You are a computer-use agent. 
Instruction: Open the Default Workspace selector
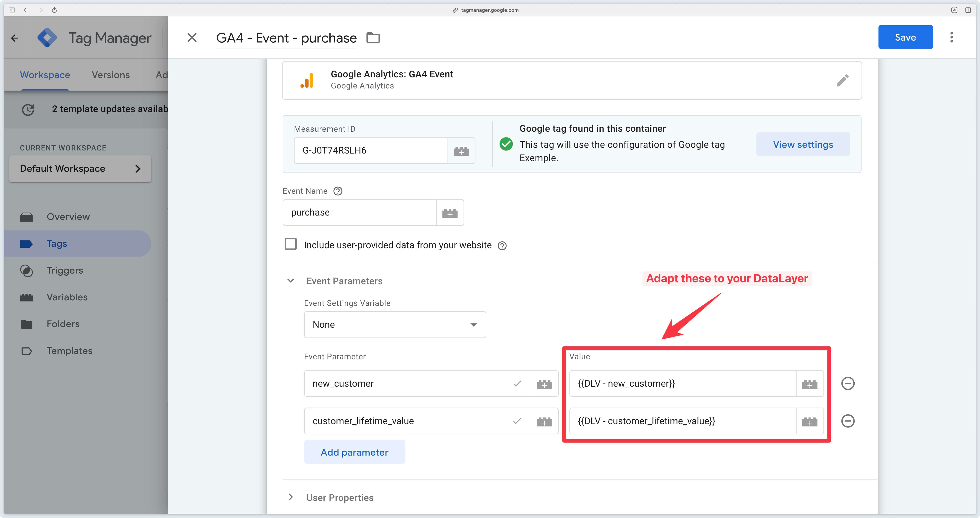point(80,169)
